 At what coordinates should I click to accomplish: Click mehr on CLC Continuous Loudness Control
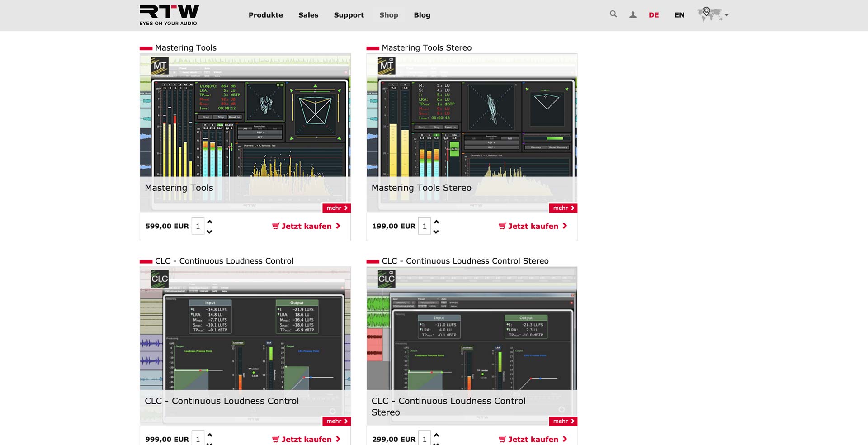pyautogui.click(x=336, y=421)
